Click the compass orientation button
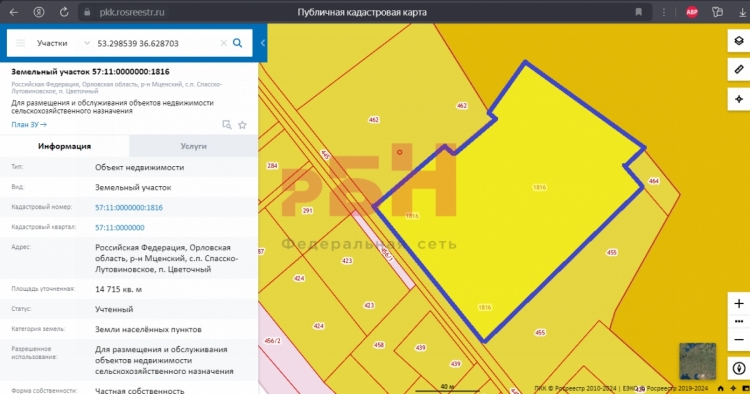Screen dimensions: 750x394 (x=739, y=368)
